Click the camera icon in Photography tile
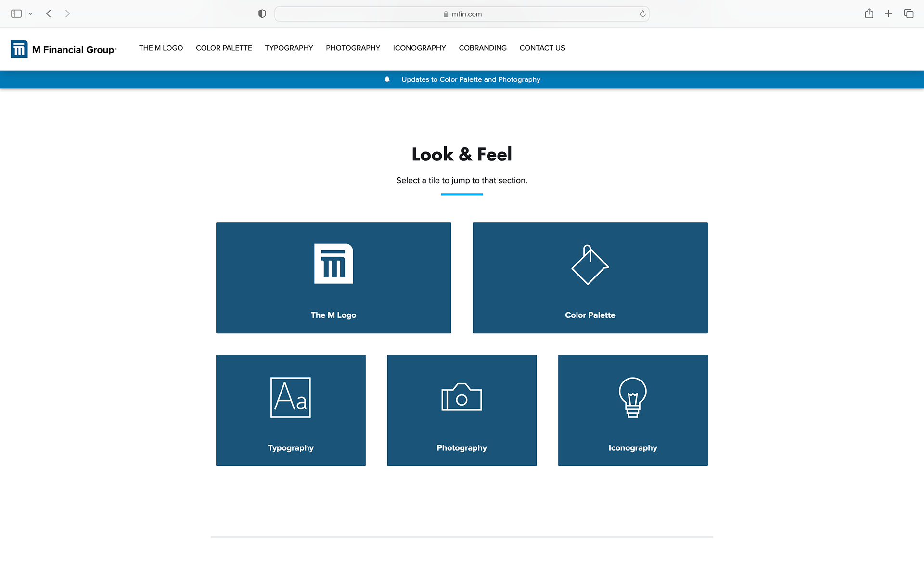 (462, 397)
